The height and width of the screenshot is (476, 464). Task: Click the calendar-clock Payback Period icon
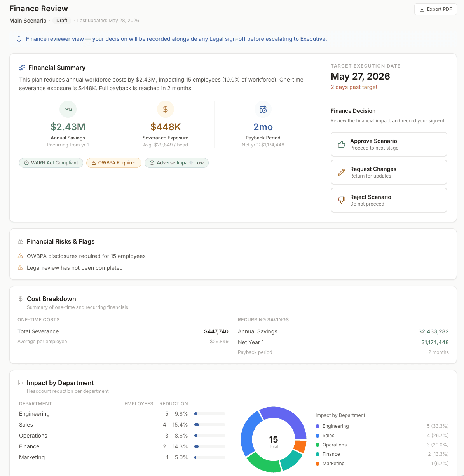point(263,109)
